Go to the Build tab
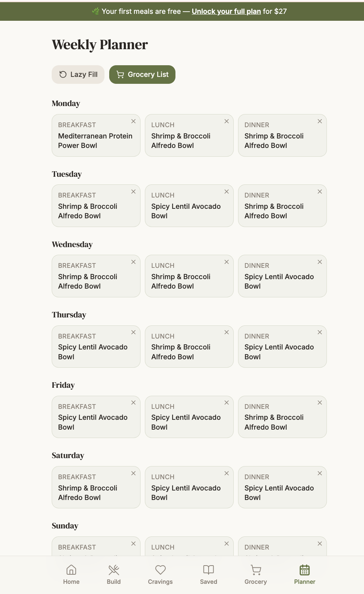This screenshot has width=364, height=594. tap(114, 575)
